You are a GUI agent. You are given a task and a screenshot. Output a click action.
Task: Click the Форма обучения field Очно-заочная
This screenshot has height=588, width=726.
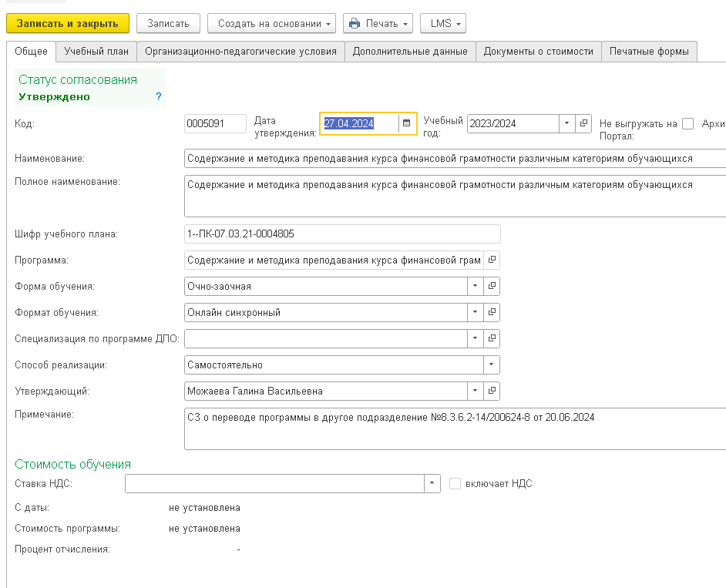326,286
